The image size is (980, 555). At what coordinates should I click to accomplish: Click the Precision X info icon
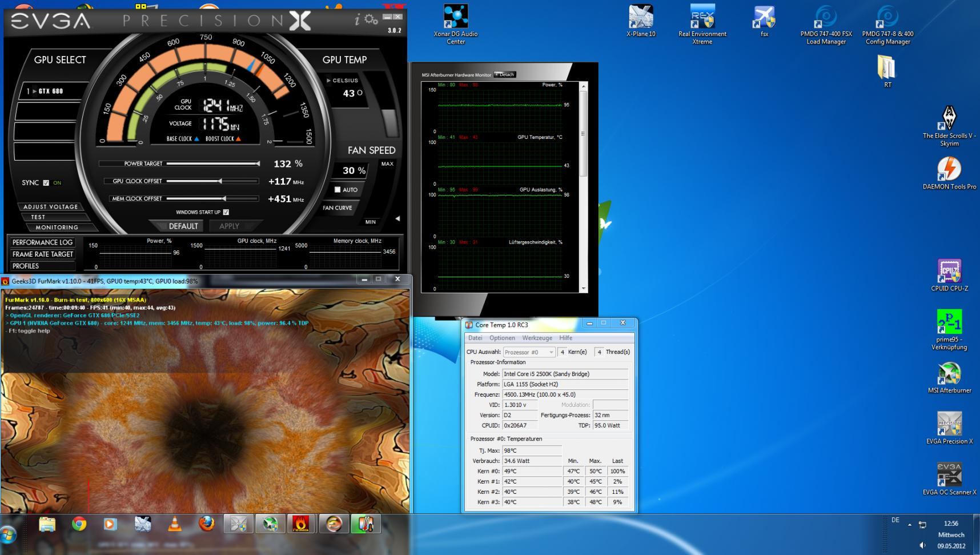click(x=358, y=21)
